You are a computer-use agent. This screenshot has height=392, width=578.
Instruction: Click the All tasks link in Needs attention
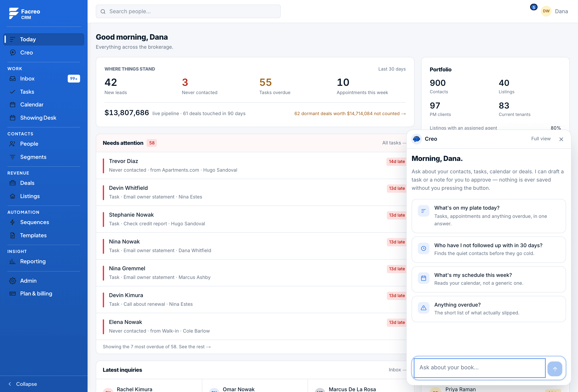394,143
